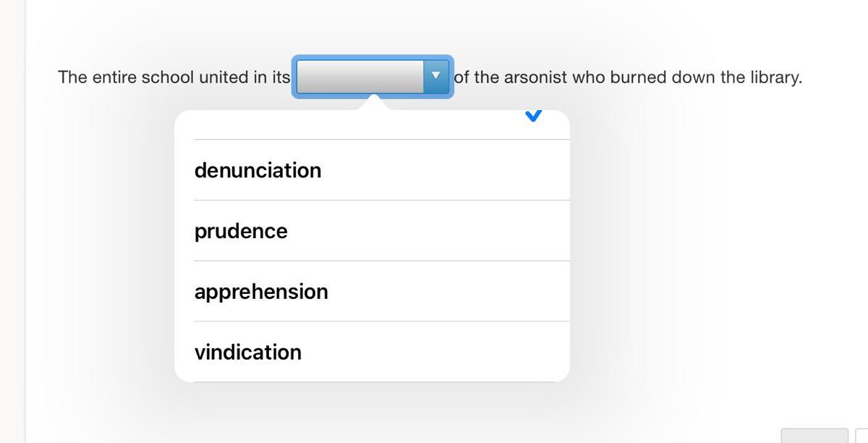The height and width of the screenshot is (443, 868).
Task: Select the blank option above denunciation
Action: 362,125
